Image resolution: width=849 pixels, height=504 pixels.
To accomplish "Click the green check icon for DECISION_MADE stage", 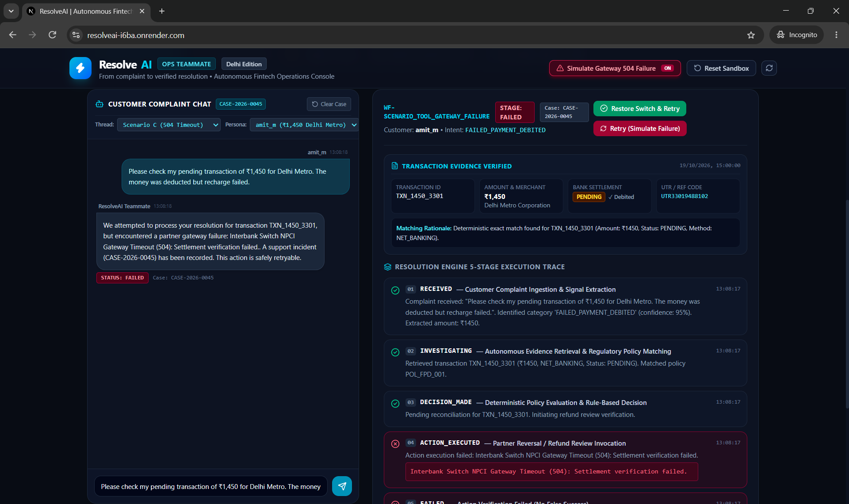I will click(x=395, y=403).
